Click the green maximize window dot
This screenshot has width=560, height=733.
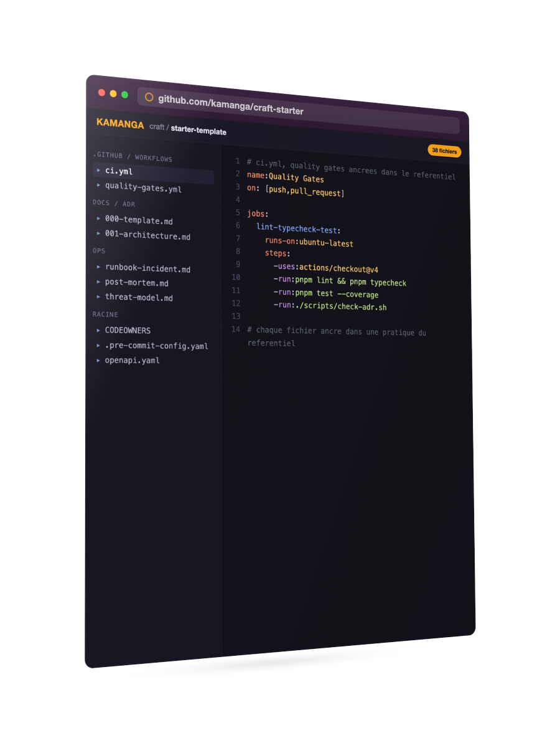(x=124, y=95)
